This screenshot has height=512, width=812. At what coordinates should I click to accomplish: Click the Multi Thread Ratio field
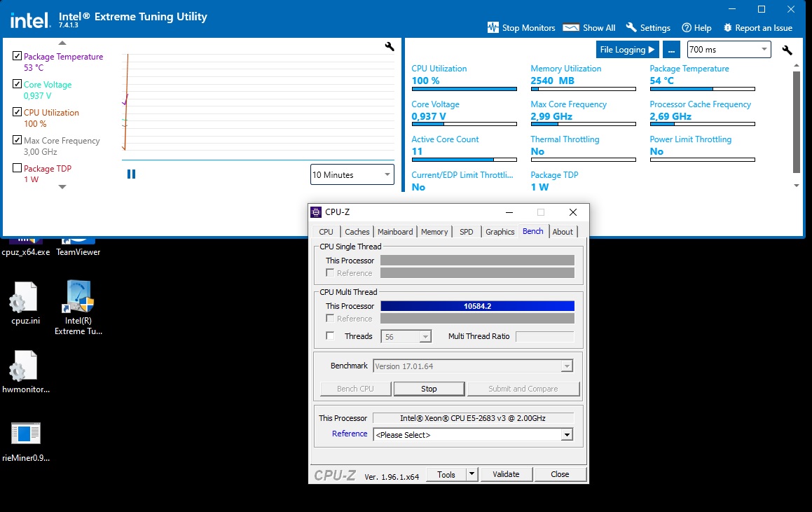pyautogui.click(x=545, y=336)
